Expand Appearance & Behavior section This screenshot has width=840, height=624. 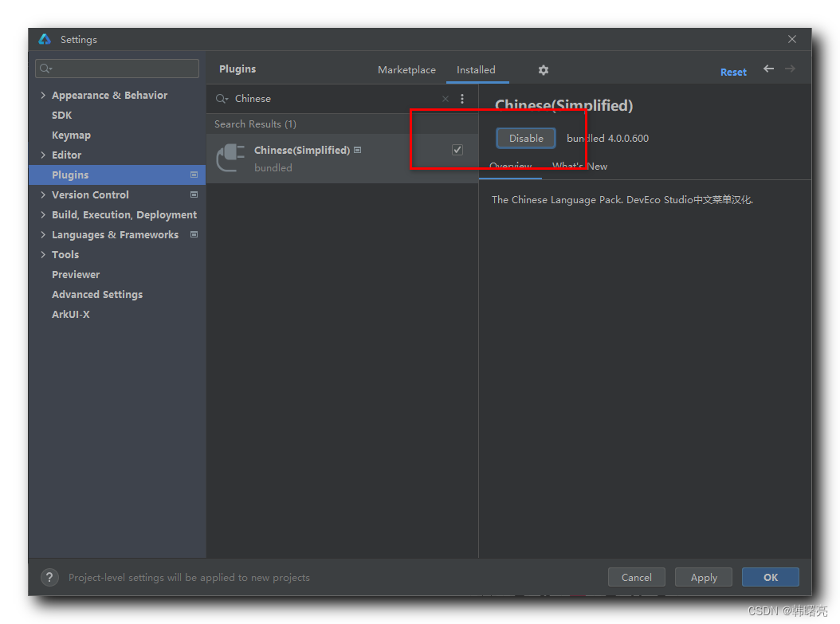coord(43,96)
